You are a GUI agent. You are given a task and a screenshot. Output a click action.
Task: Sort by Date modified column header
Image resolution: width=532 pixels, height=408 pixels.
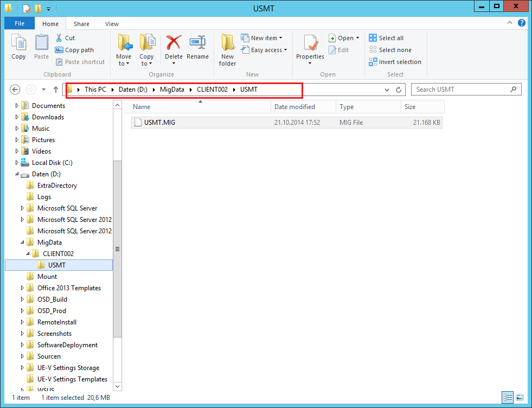(303, 106)
